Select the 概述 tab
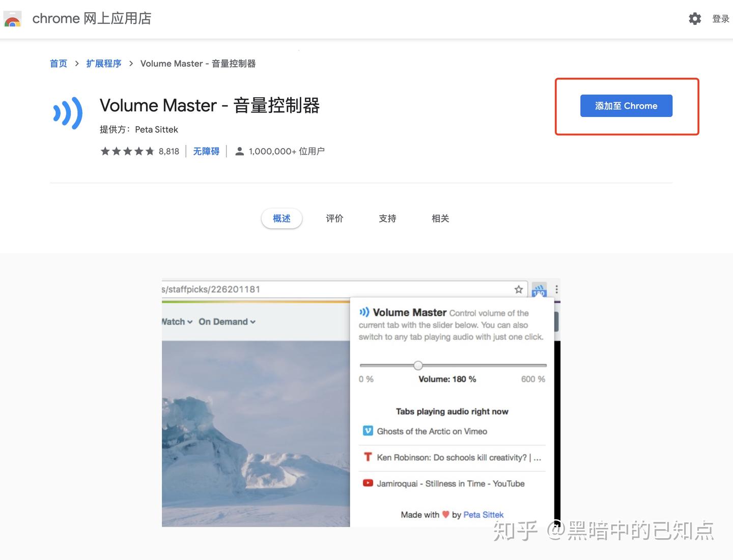 pyautogui.click(x=281, y=219)
